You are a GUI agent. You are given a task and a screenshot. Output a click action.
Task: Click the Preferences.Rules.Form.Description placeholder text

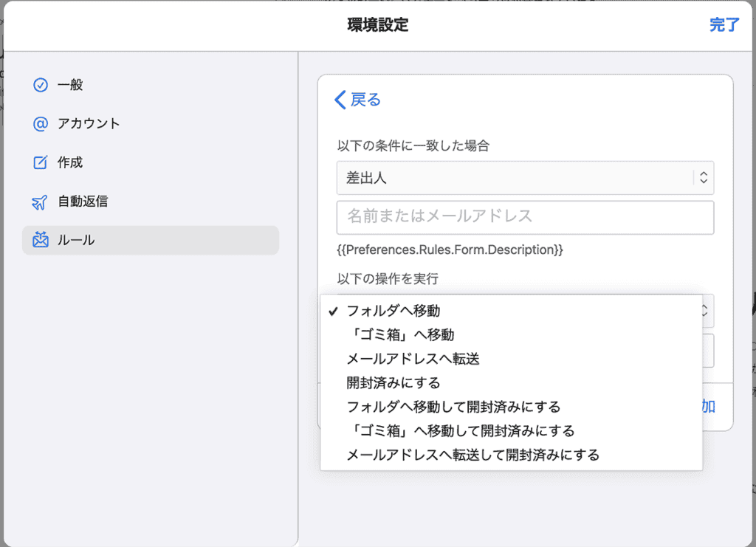(450, 250)
